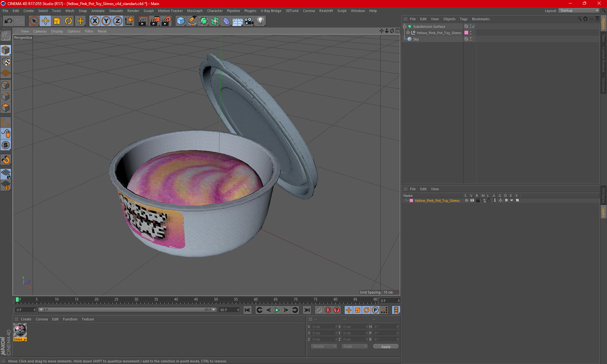Select the Live Selection tool
The height and width of the screenshot is (364, 607).
pyautogui.click(x=34, y=21)
